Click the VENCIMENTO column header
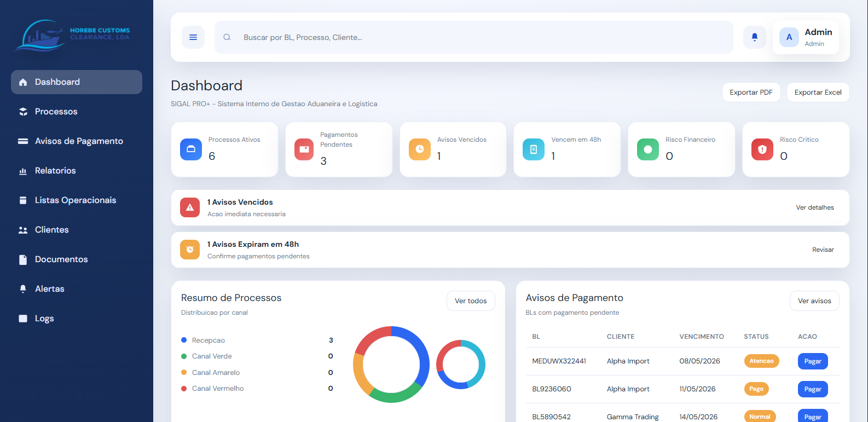 (x=702, y=337)
